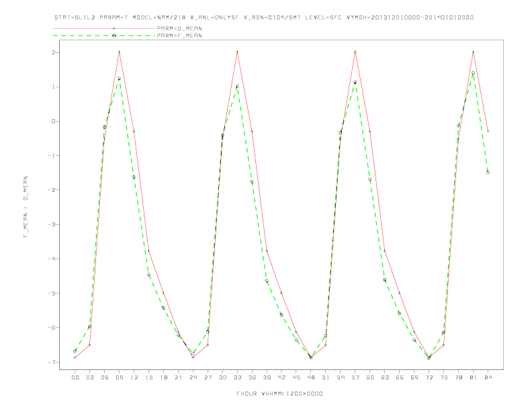Click the x-axis tick label 18
This screenshot has height=411, width=532.
click(x=163, y=377)
